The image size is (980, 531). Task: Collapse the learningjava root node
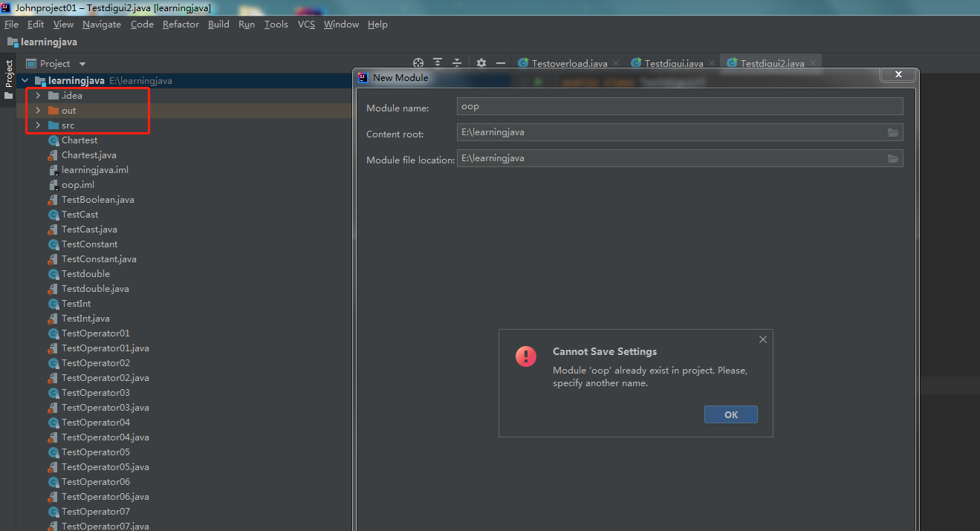click(25, 81)
